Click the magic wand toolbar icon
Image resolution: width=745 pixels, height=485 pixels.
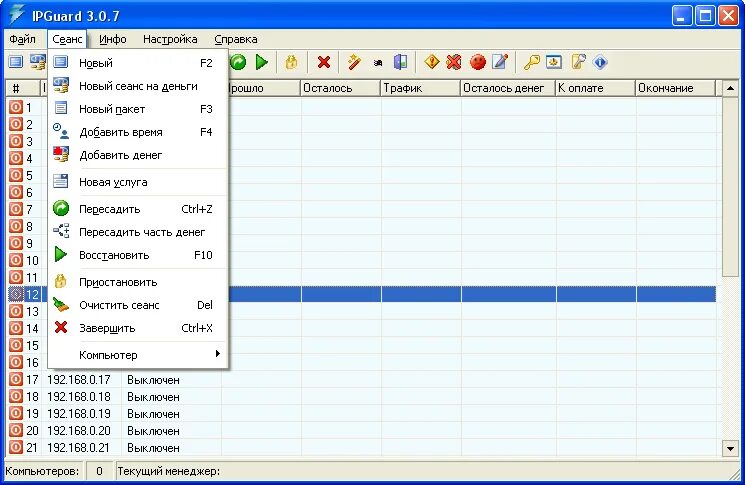354,62
